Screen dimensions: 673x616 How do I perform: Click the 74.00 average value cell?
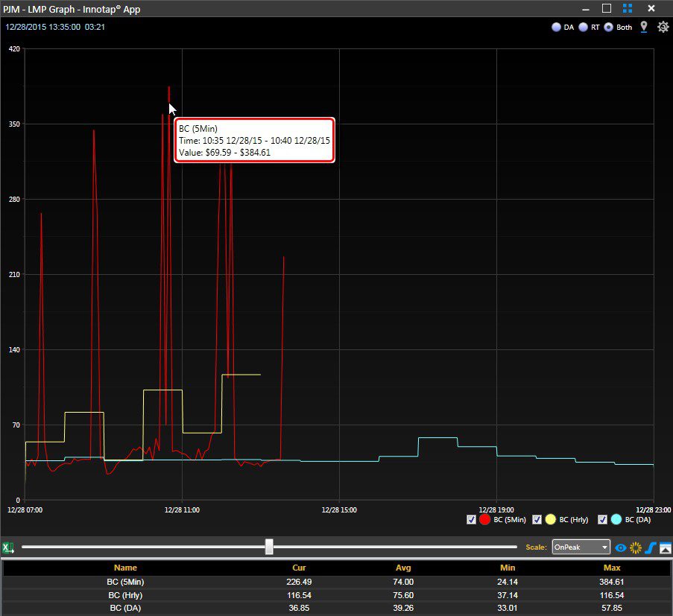click(403, 582)
